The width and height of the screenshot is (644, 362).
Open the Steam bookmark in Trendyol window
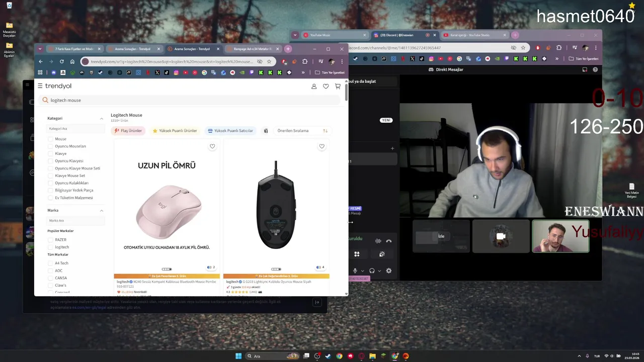click(101, 72)
